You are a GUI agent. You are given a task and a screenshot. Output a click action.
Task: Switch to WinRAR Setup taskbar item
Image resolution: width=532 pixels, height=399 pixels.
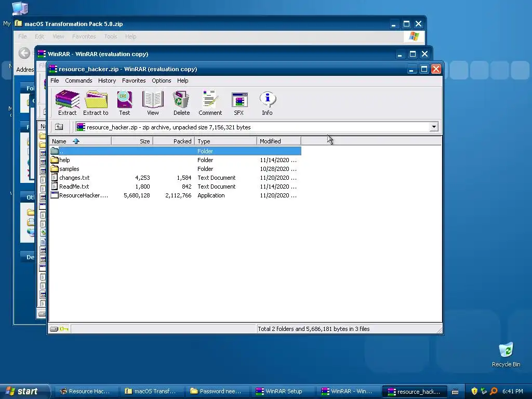point(282,391)
